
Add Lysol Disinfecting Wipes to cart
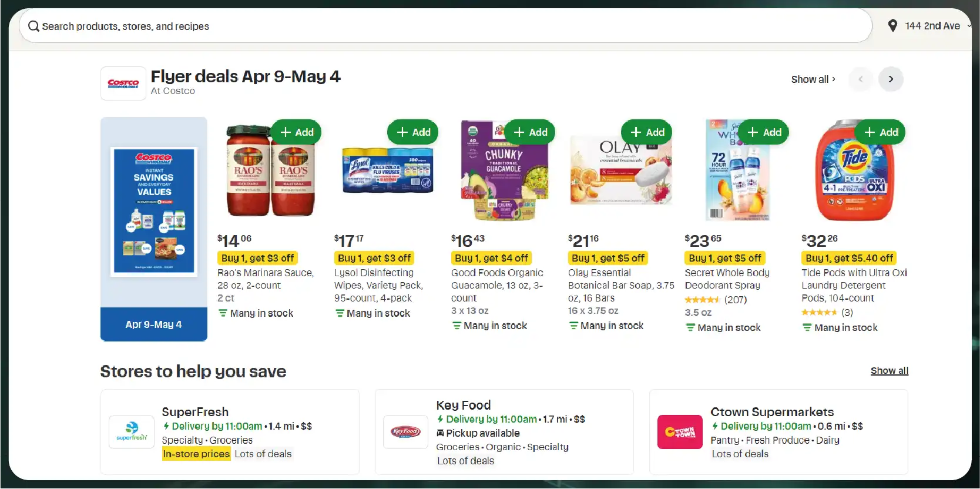point(414,132)
